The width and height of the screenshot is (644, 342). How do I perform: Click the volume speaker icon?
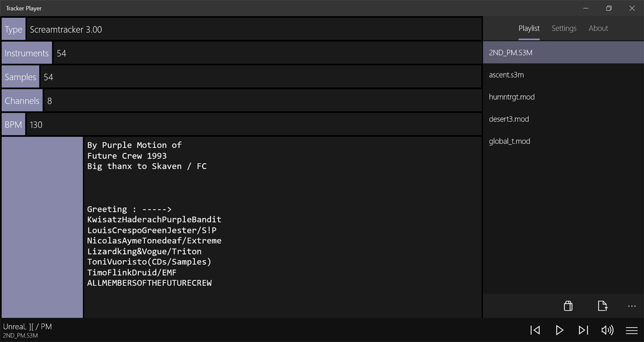coord(607,330)
